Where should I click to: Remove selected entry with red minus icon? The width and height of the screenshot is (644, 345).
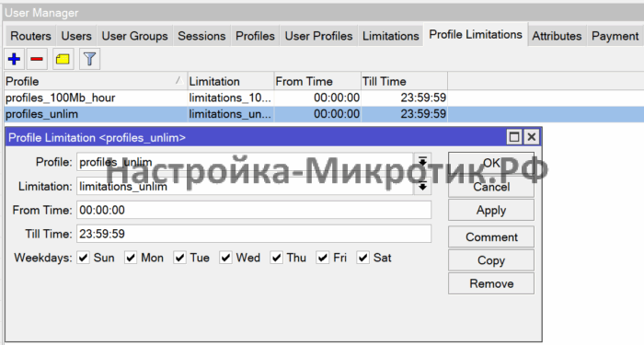pyautogui.click(x=37, y=59)
